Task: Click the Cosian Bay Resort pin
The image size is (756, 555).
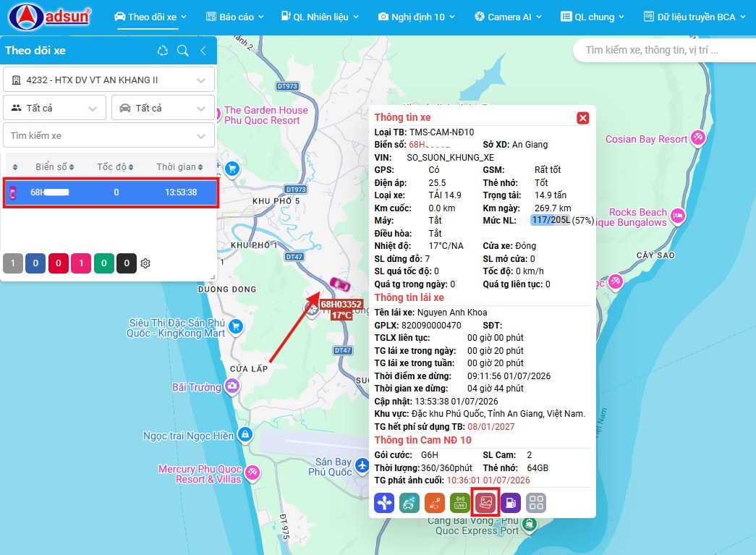Action: click(697, 138)
